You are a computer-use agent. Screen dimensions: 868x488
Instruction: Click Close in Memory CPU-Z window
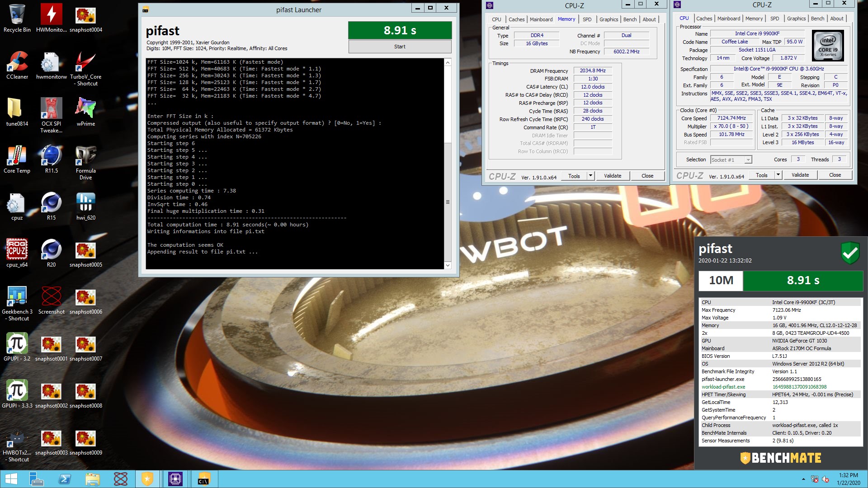point(647,176)
